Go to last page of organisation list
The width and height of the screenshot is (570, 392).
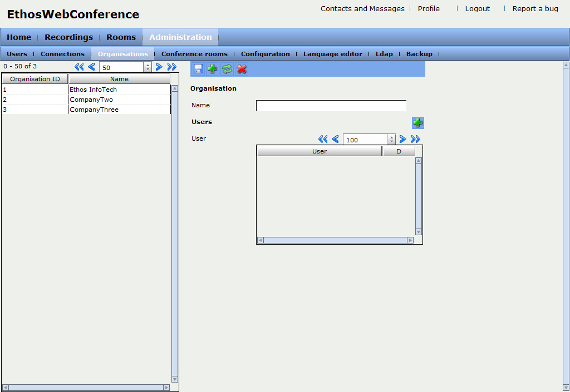click(172, 67)
